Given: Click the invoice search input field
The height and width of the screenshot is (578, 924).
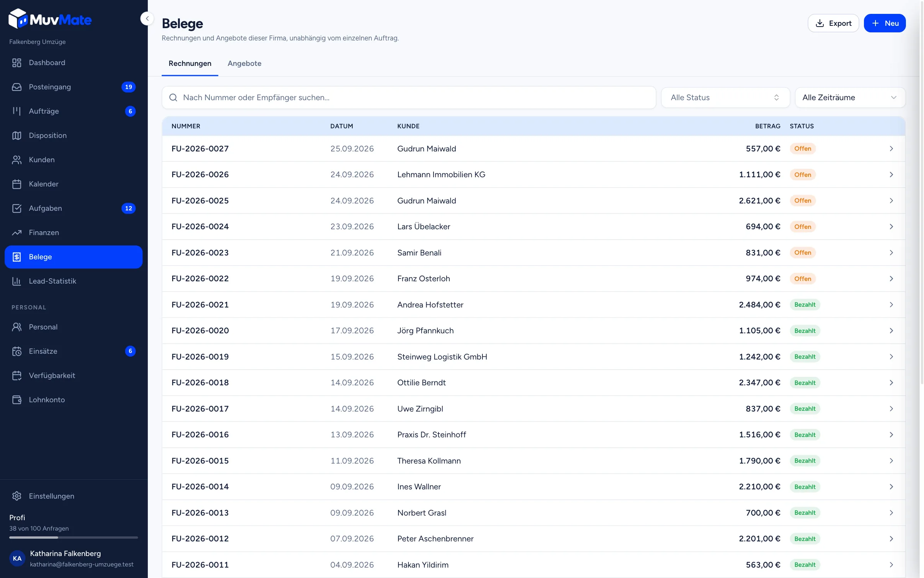Looking at the screenshot, I should (409, 97).
